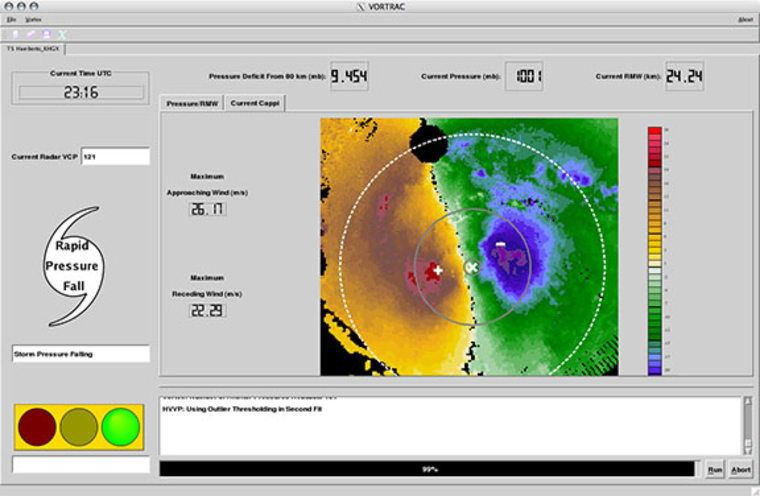760x496 pixels.
Task: Click the Abort button
Action: [741, 469]
